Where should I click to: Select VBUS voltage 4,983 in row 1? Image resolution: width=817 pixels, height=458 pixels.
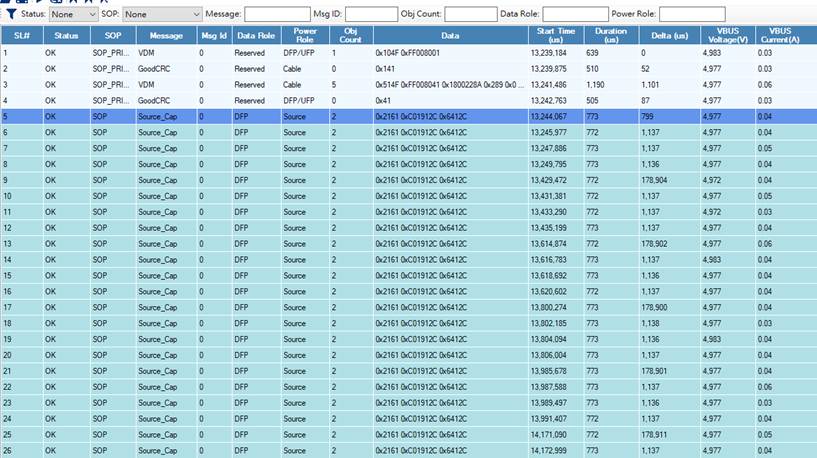click(712, 53)
